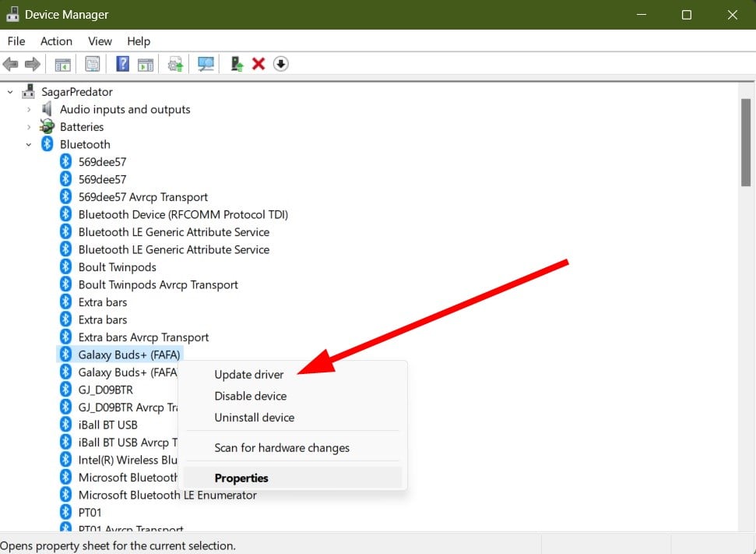Choose Disable device from the context menu
The width and height of the screenshot is (756, 554).
click(250, 396)
